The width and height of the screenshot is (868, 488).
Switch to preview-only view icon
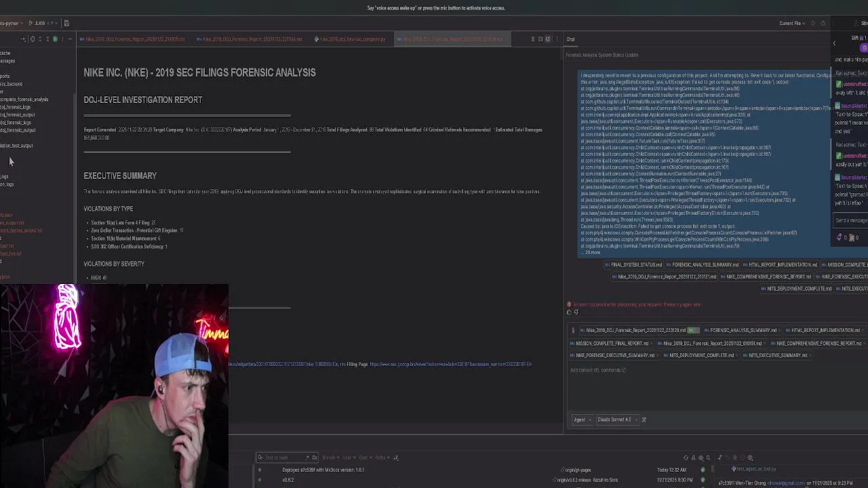[548, 39]
